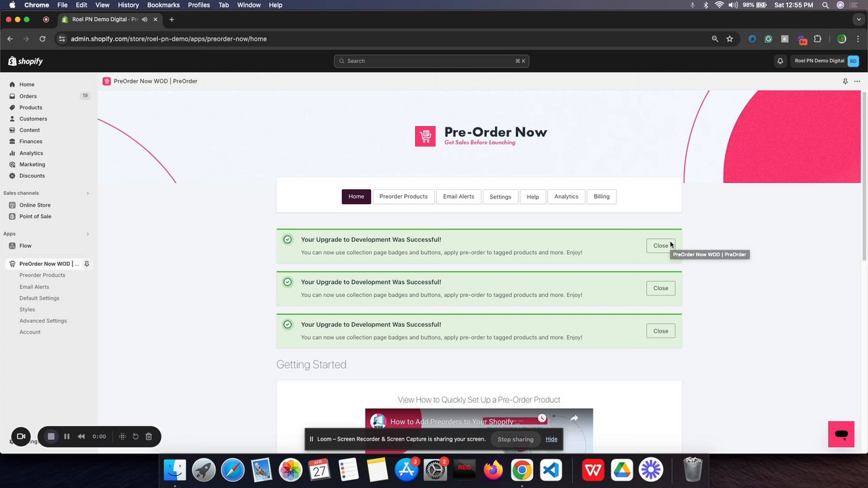Launch Safari from the Dock
This screenshot has height=488, width=868.
click(x=232, y=470)
